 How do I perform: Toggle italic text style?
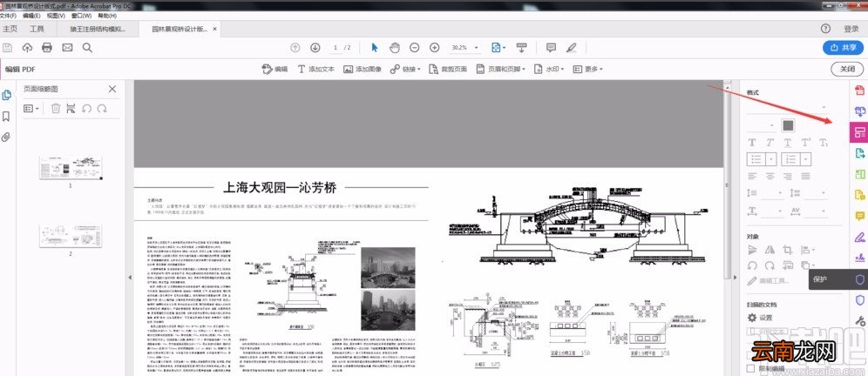(x=770, y=143)
